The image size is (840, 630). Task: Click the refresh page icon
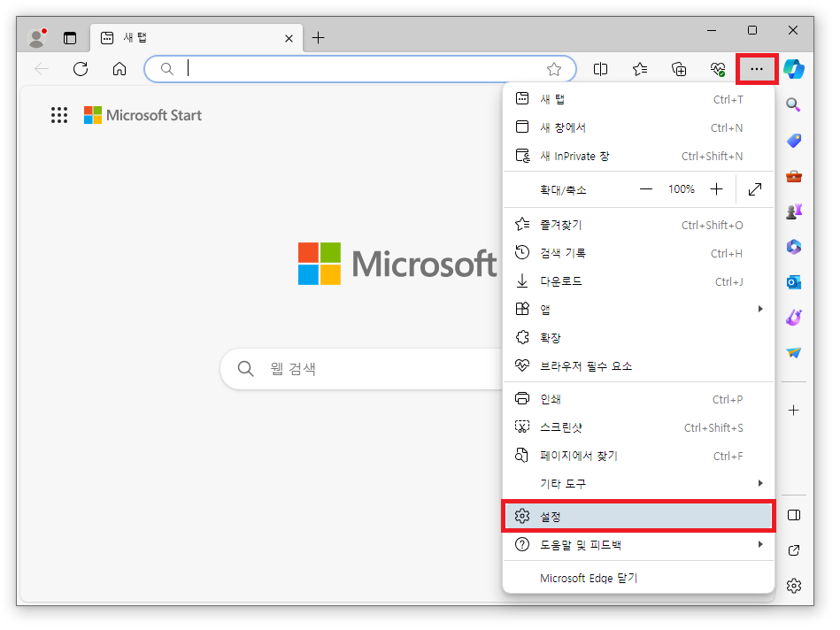(x=81, y=69)
